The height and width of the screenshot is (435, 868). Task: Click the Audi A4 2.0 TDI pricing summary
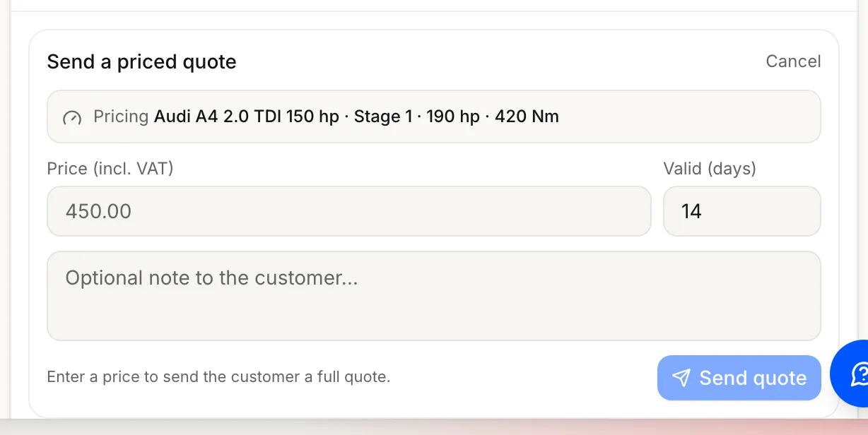pos(434,117)
